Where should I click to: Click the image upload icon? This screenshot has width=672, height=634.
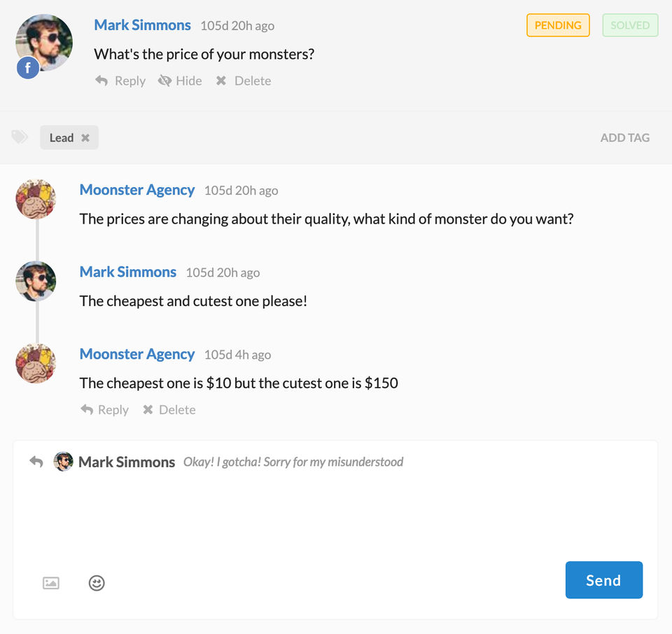click(51, 583)
